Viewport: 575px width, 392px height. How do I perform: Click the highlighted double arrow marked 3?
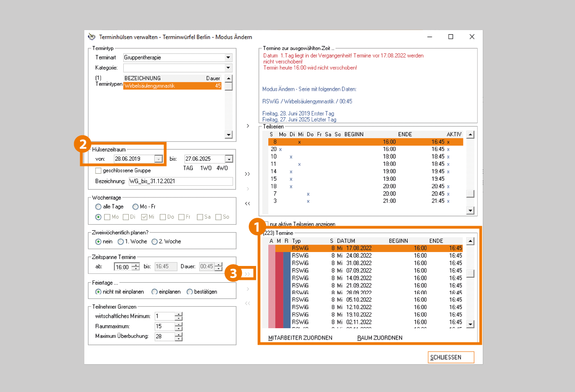click(x=247, y=274)
